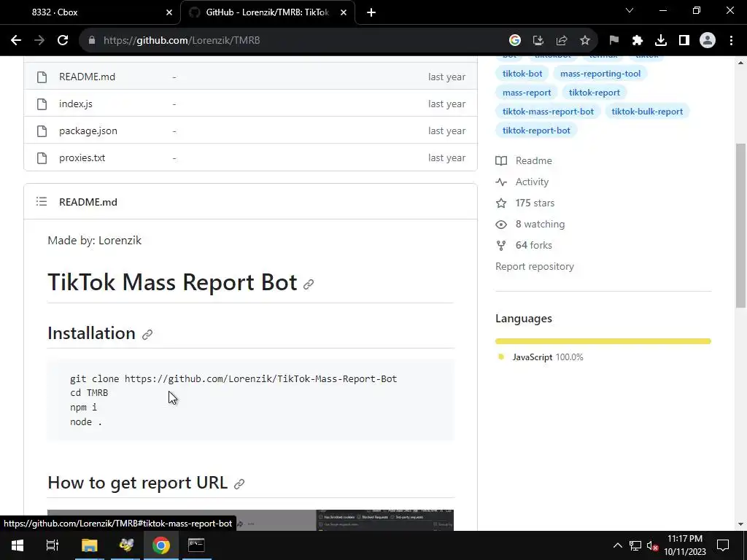Show hidden tray icons chevron

coord(617,545)
